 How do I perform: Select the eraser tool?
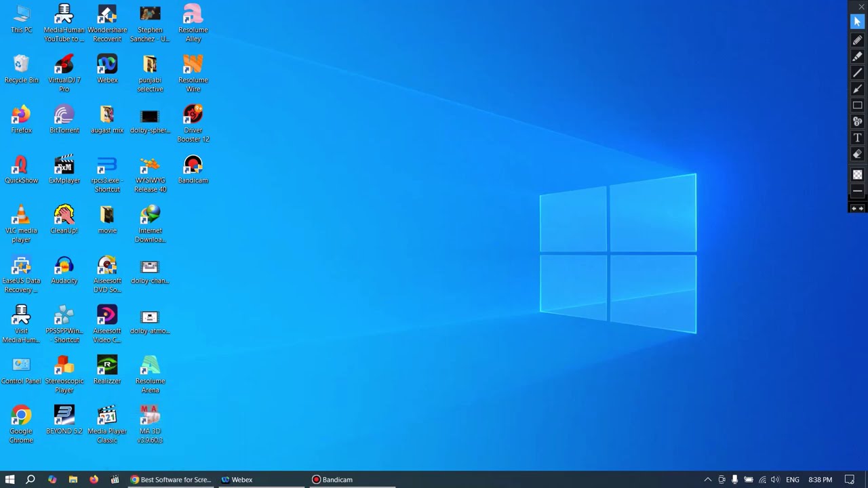(x=857, y=154)
